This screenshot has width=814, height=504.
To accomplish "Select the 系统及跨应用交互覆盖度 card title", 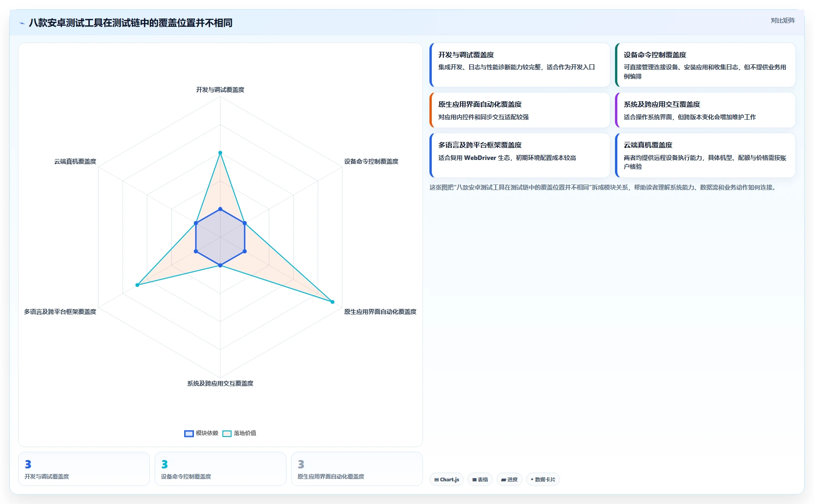I will tap(662, 104).
